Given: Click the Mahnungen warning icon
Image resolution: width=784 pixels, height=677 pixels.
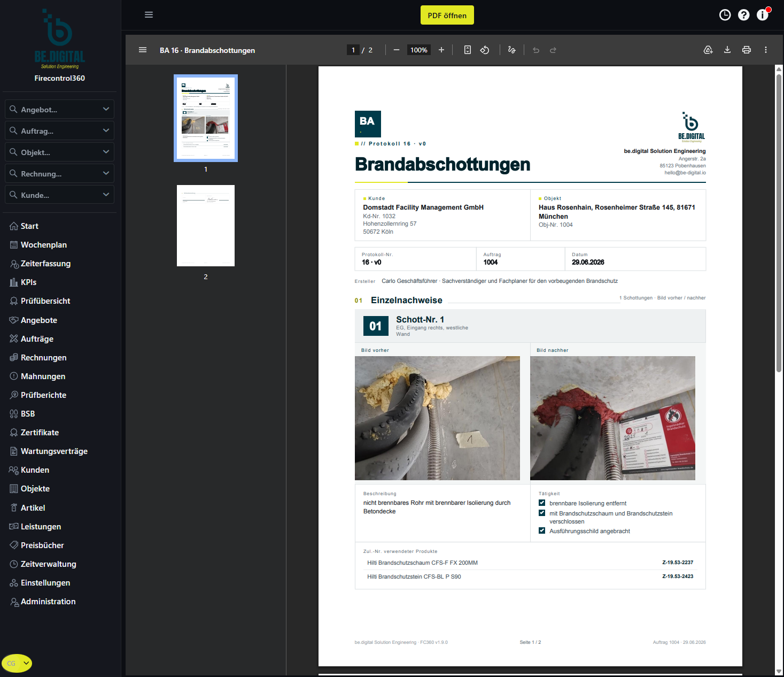Looking at the screenshot, I should 14,376.
